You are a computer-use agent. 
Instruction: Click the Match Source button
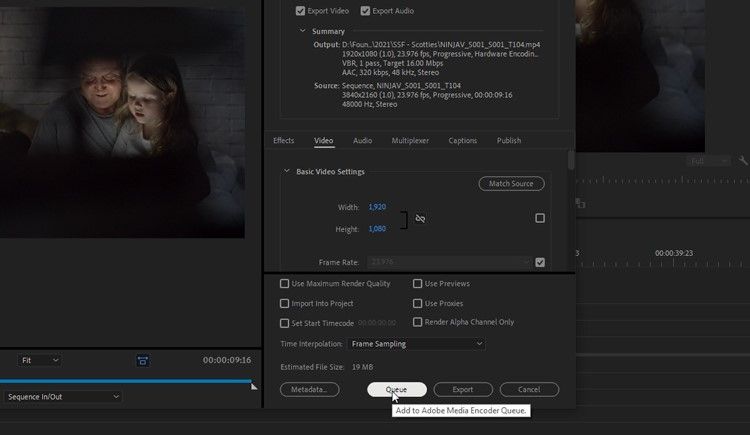[x=512, y=184]
